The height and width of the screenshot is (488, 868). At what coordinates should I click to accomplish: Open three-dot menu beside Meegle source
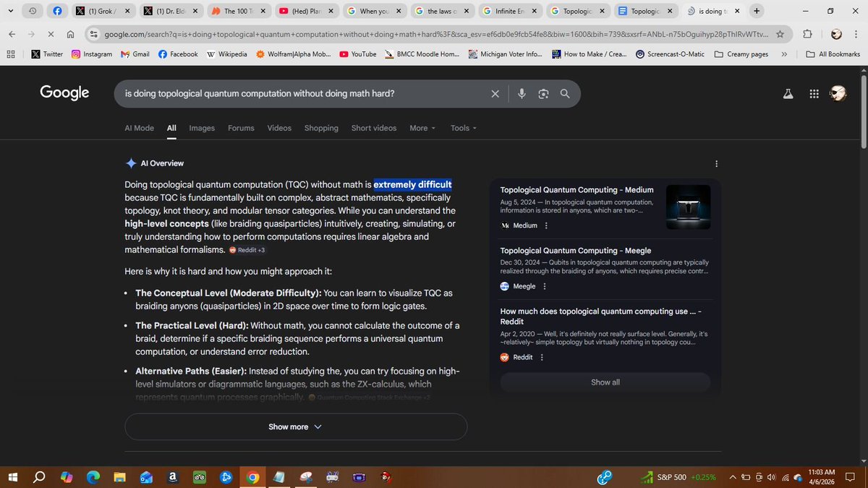pos(545,286)
